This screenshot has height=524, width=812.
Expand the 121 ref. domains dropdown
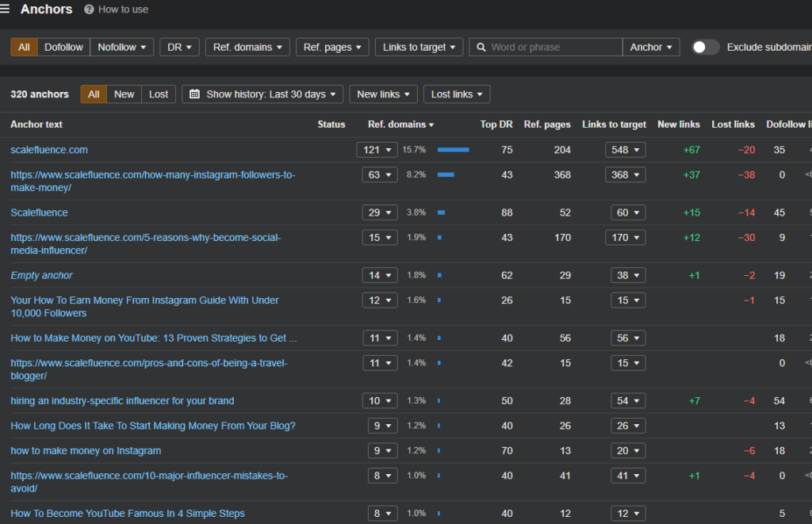[x=377, y=150]
